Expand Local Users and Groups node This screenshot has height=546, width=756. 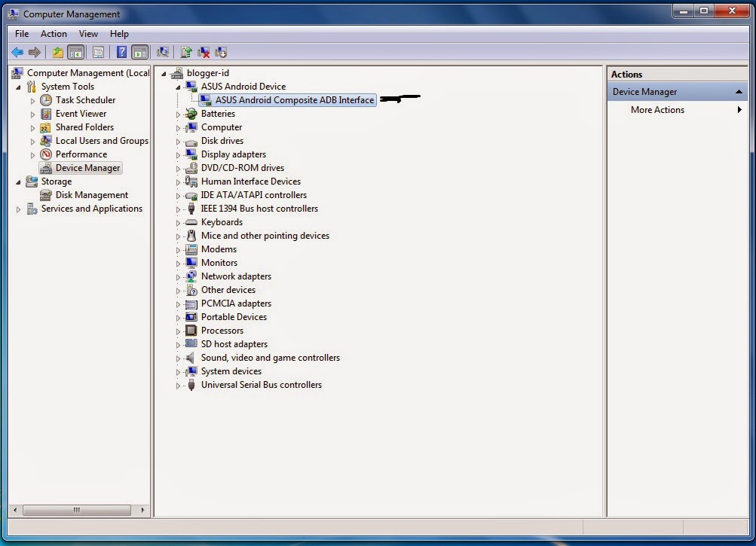32,141
